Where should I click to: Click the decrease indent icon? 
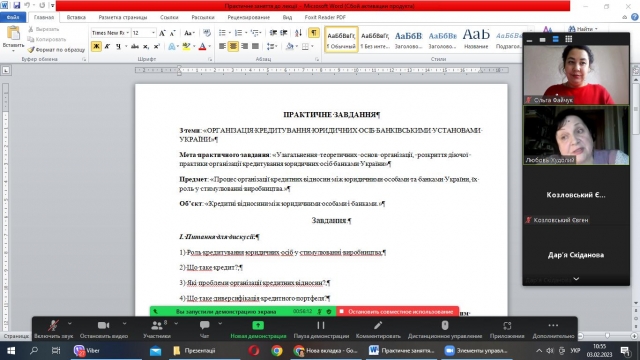pos(273,33)
